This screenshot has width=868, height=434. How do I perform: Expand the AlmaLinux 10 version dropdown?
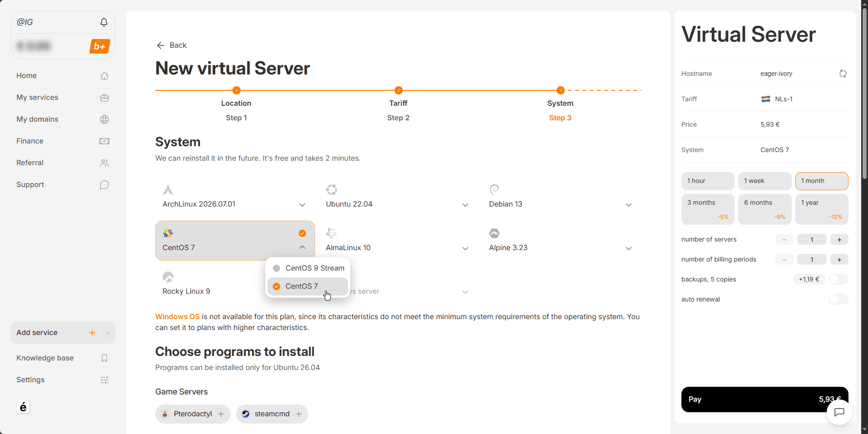pyautogui.click(x=465, y=248)
